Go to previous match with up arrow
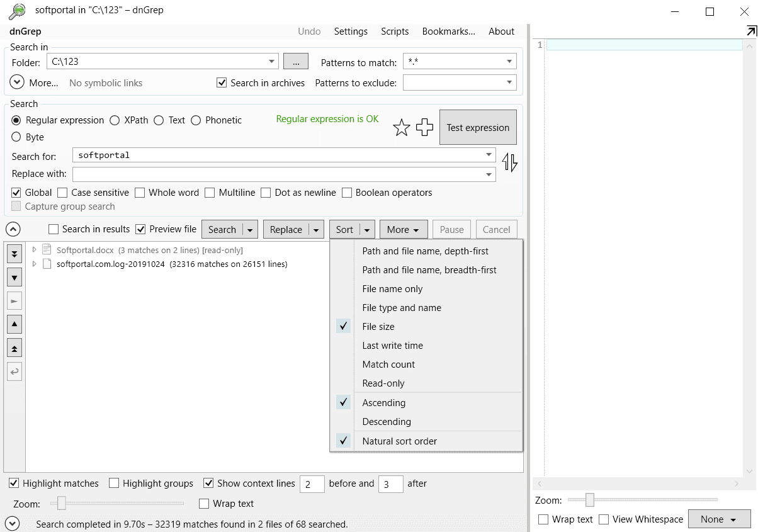The image size is (758, 532). tap(14, 324)
